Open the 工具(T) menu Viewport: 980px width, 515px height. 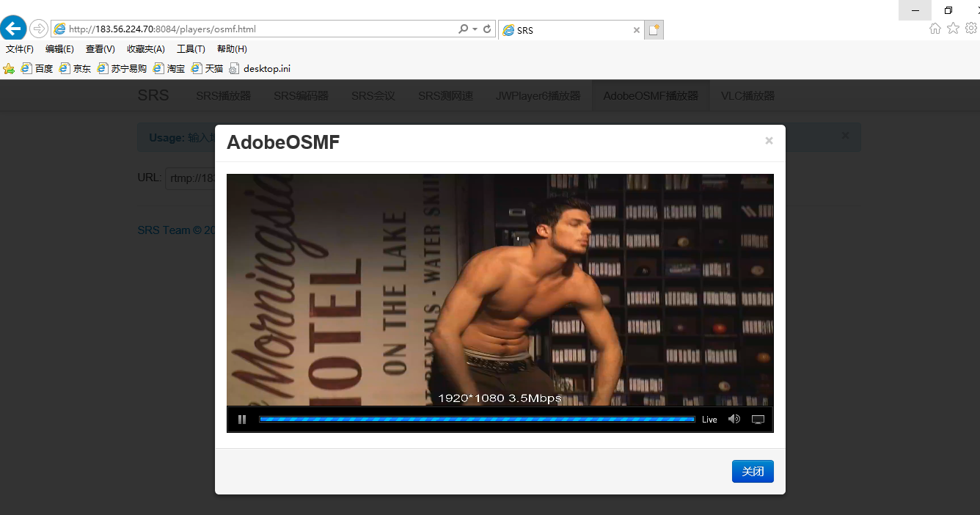(x=191, y=49)
